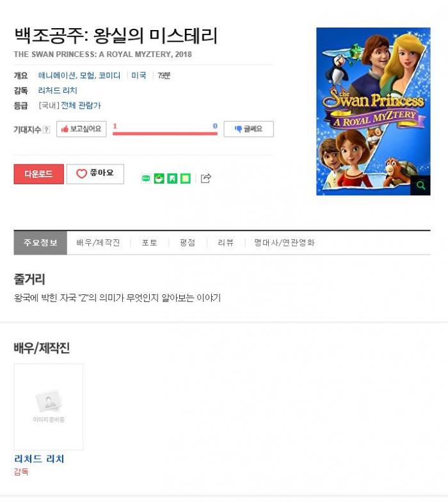Share to Naver Blog icon
The height and width of the screenshot is (503, 448).
(146, 179)
